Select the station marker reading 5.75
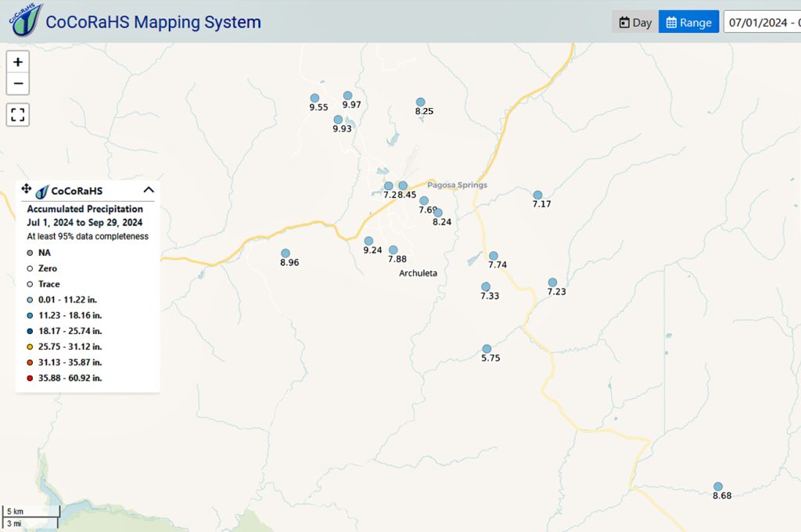The image size is (801, 532). (x=487, y=349)
